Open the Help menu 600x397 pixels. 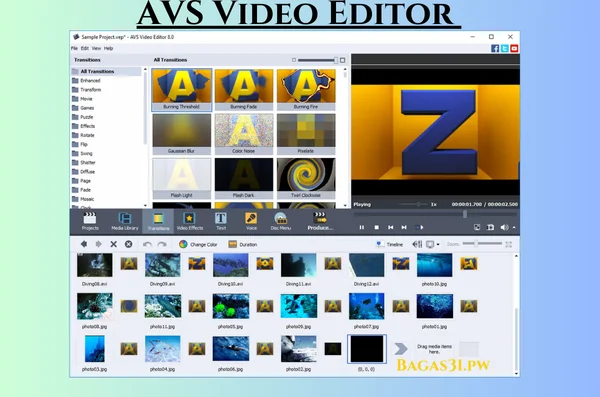click(109, 48)
